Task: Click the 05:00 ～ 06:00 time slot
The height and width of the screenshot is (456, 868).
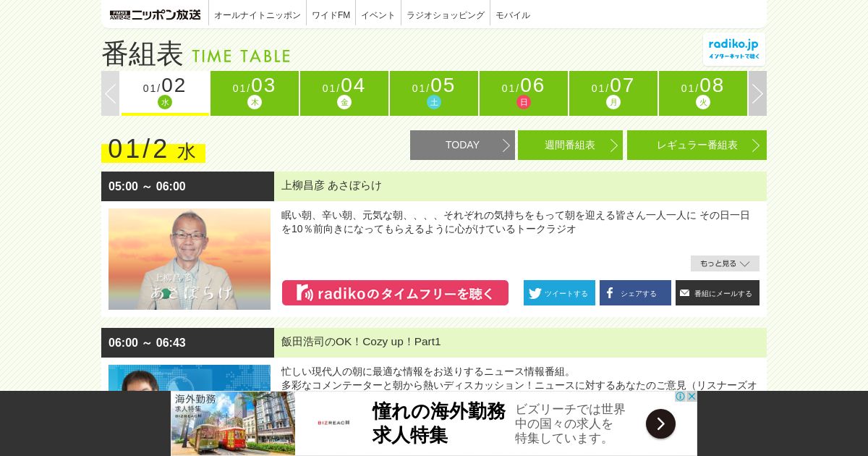Action: coord(187,186)
